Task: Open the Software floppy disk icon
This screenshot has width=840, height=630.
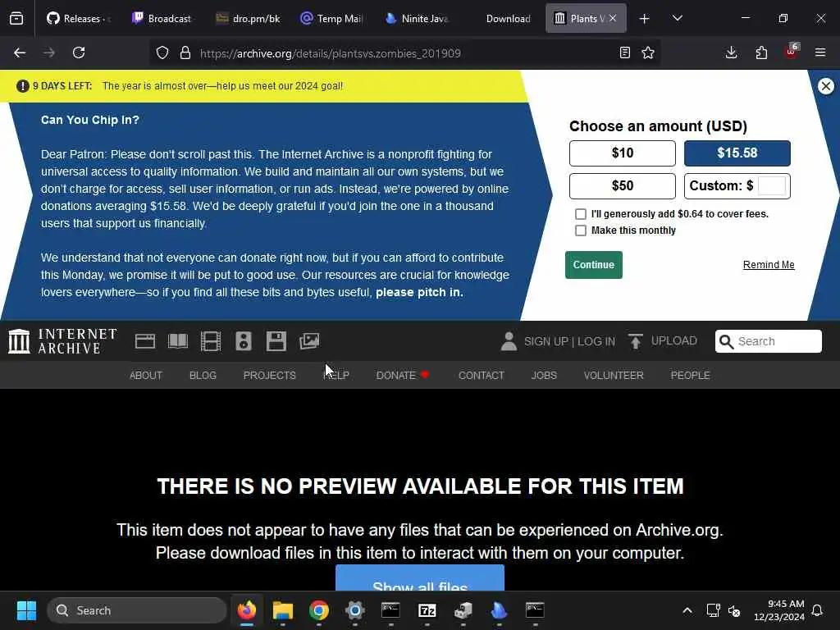Action: click(276, 341)
